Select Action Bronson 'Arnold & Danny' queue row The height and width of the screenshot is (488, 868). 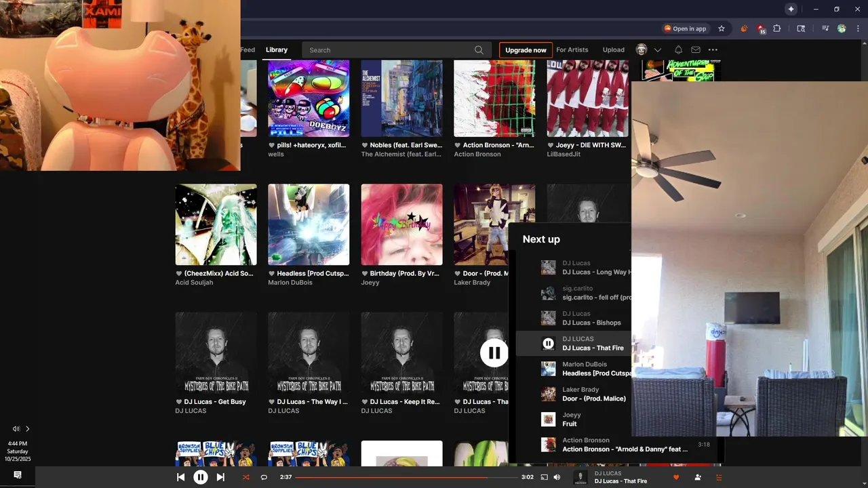[615, 445]
